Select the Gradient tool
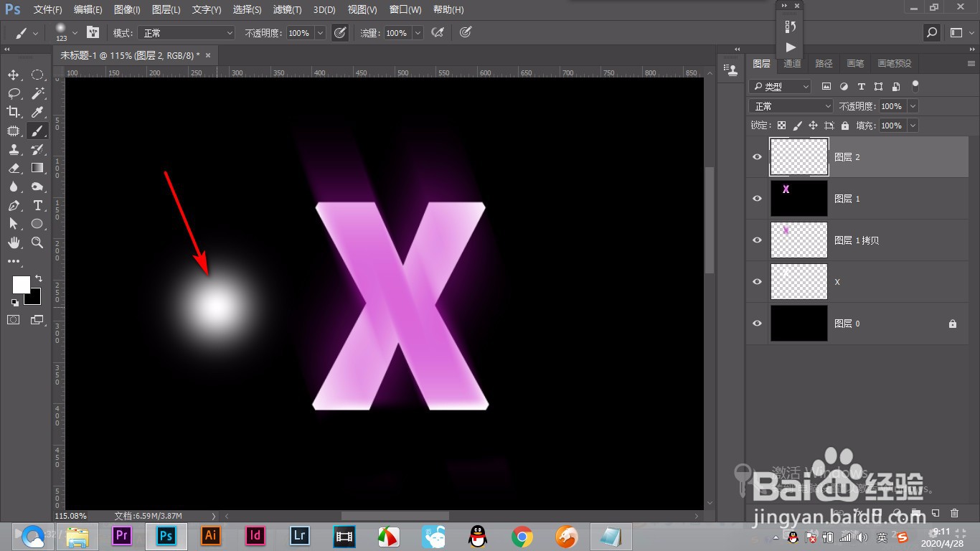Viewport: 980px width, 551px height. coord(37,168)
